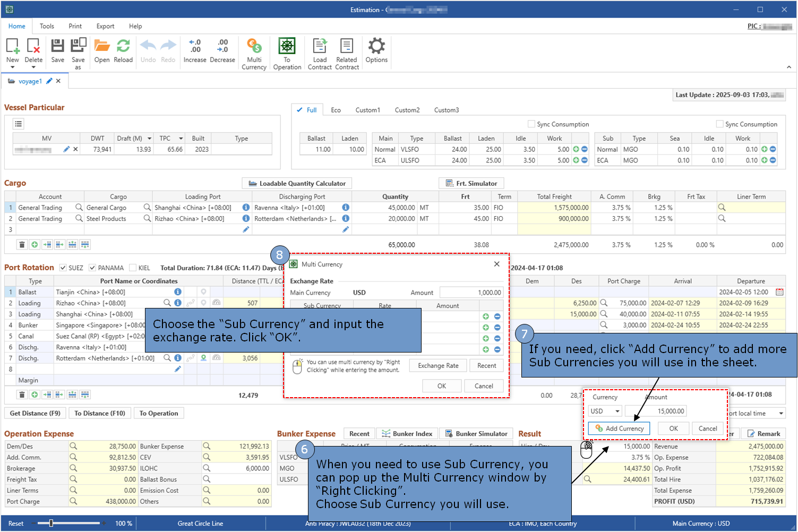This screenshot has width=798, height=532.
Task: Click the Add Currency button
Action: [x=619, y=428]
